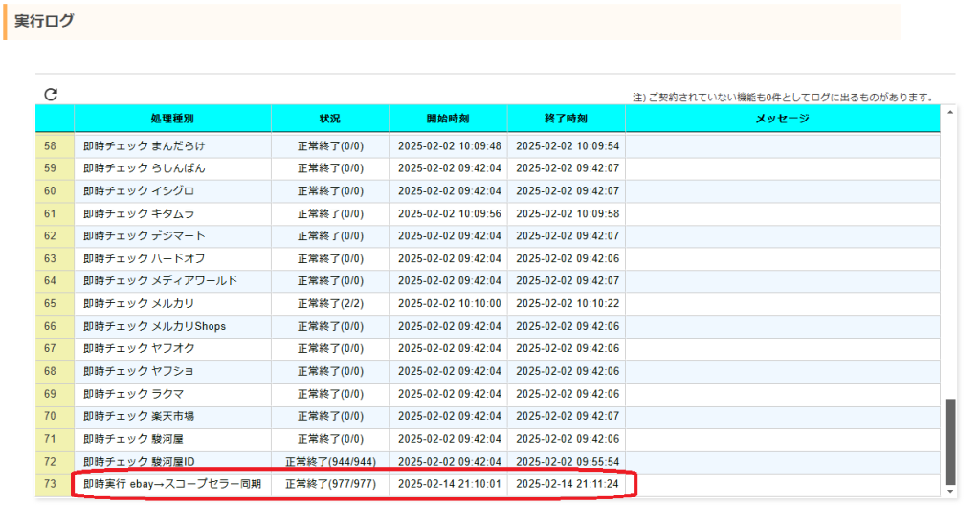Click row number 58

[x=50, y=145]
